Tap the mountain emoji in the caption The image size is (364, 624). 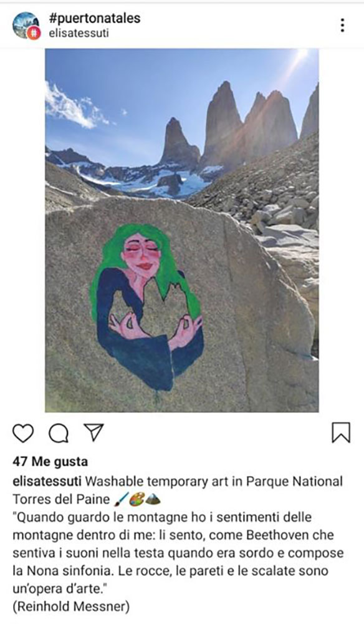(153, 499)
